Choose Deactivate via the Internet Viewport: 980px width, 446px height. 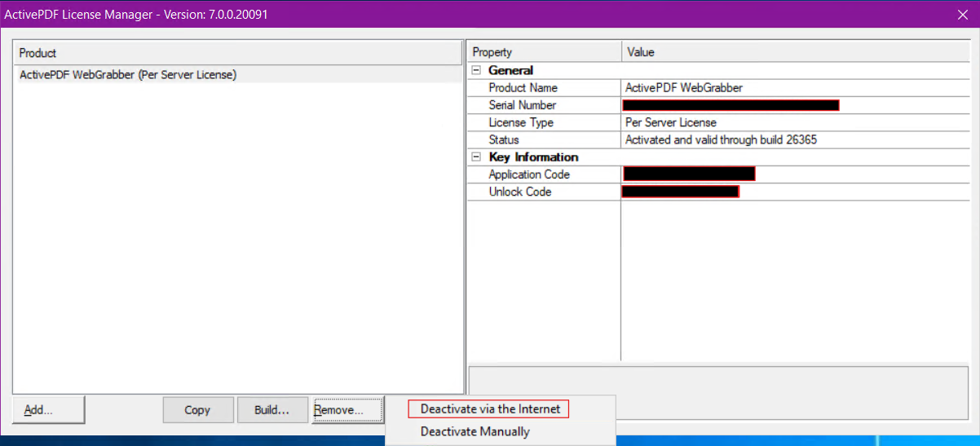[488, 408]
